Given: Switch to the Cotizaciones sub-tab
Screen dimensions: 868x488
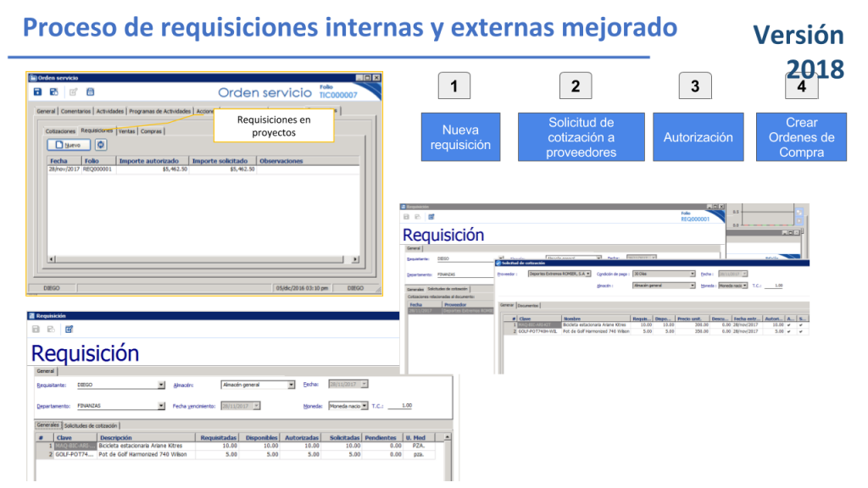Looking at the screenshot, I should (x=60, y=131).
